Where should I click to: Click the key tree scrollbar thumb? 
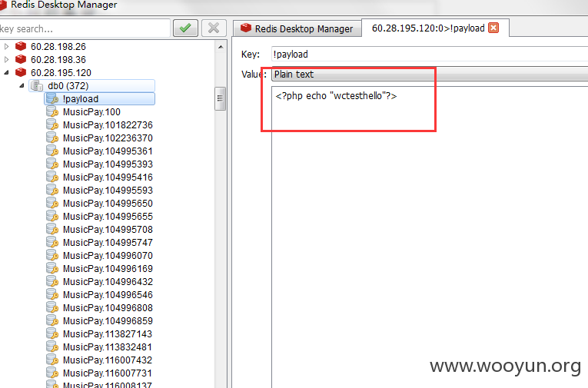click(x=220, y=98)
